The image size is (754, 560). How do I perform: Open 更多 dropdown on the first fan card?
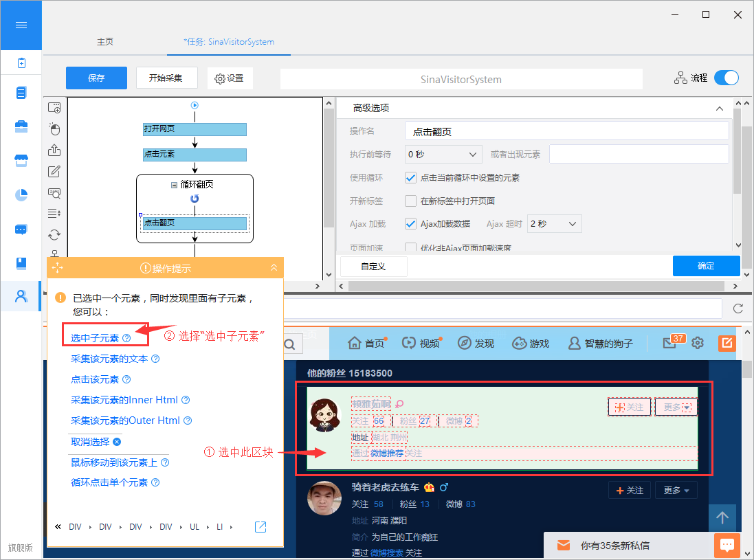pos(676,407)
